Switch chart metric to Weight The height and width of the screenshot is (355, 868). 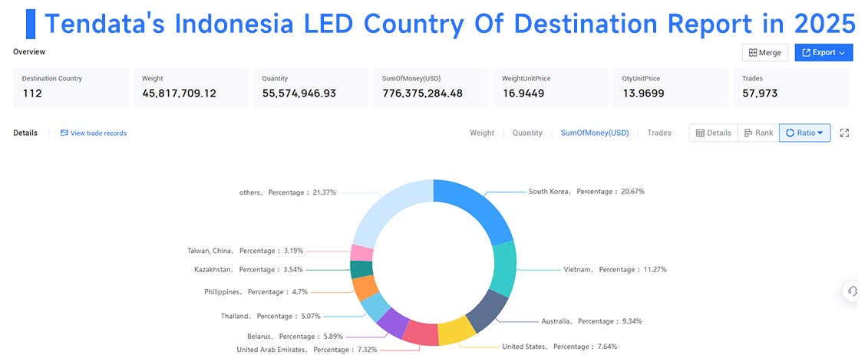click(x=482, y=133)
